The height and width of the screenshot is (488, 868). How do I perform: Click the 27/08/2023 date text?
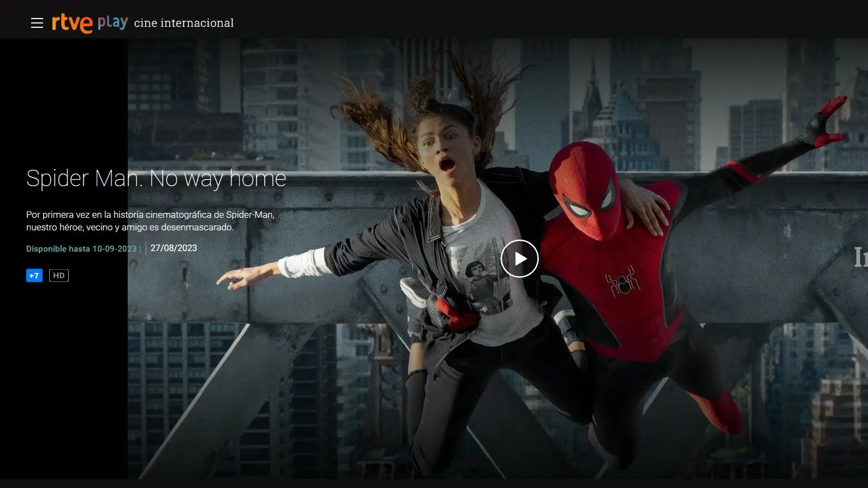click(x=174, y=248)
